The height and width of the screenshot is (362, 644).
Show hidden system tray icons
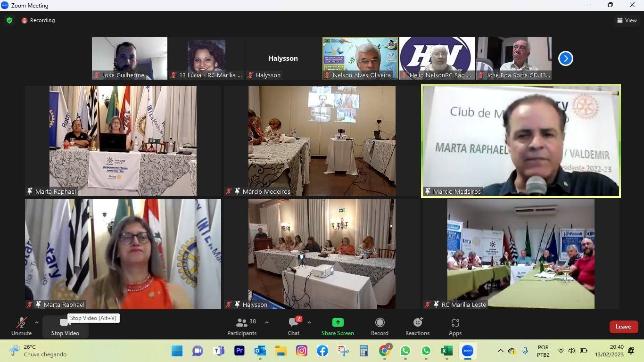[x=500, y=351]
